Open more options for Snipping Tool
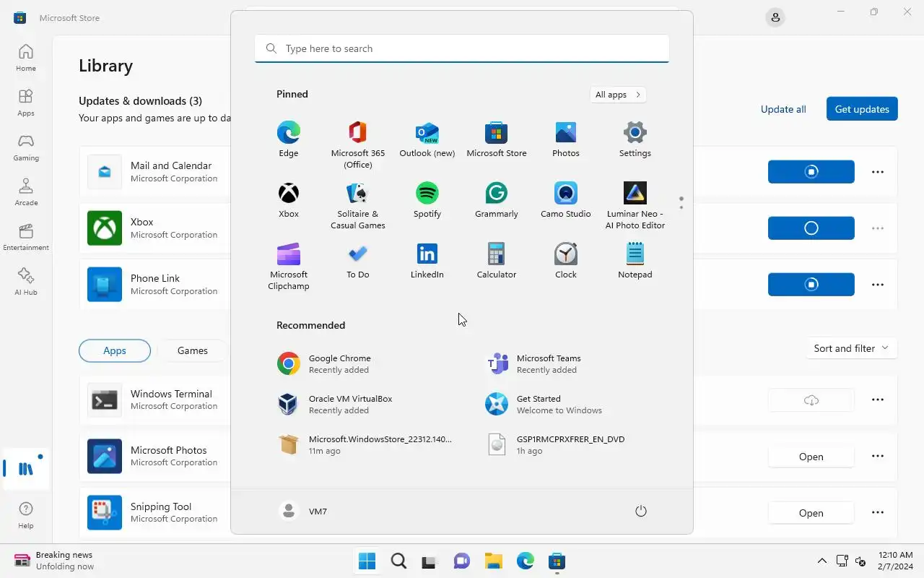 pyautogui.click(x=878, y=512)
